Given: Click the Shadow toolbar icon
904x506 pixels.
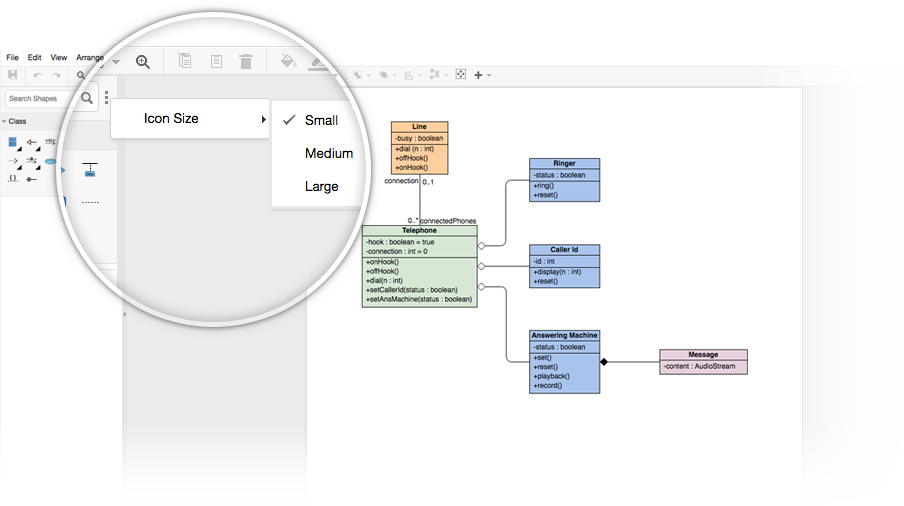Looking at the screenshot, I should [x=409, y=75].
